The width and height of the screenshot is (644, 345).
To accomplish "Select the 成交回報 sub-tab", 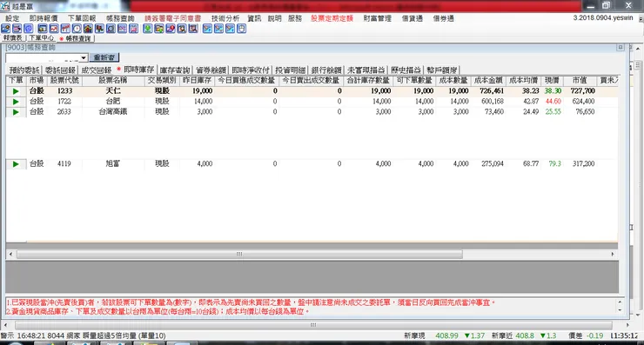I will (96, 70).
